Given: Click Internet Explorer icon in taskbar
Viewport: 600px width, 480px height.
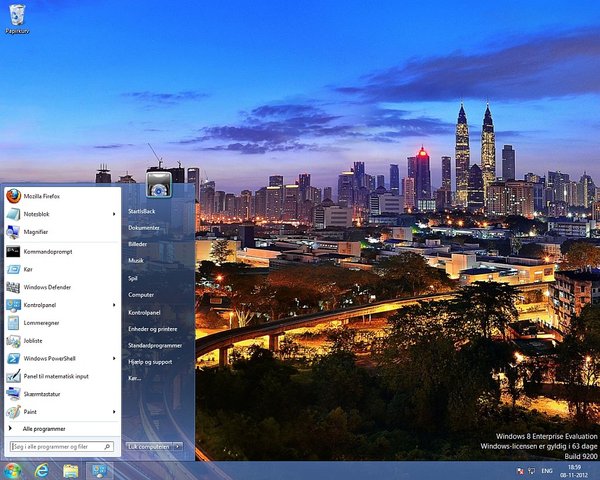Looking at the screenshot, I should (42, 470).
